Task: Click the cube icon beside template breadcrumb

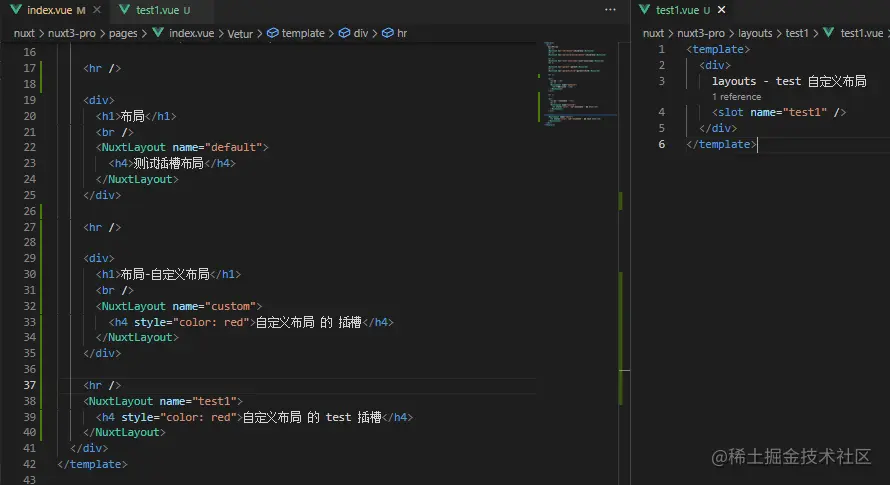Action: (273, 33)
